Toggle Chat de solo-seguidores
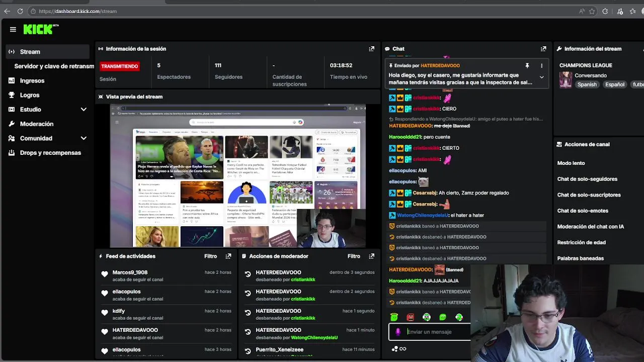The width and height of the screenshot is (644, 362). (x=587, y=179)
